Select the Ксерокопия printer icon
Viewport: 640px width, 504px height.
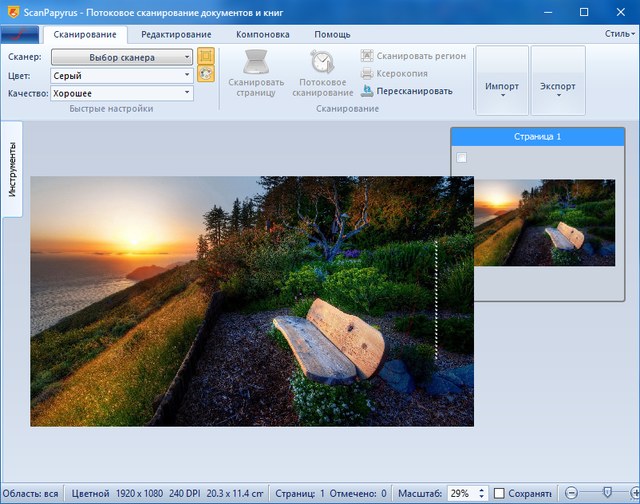point(367,74)
